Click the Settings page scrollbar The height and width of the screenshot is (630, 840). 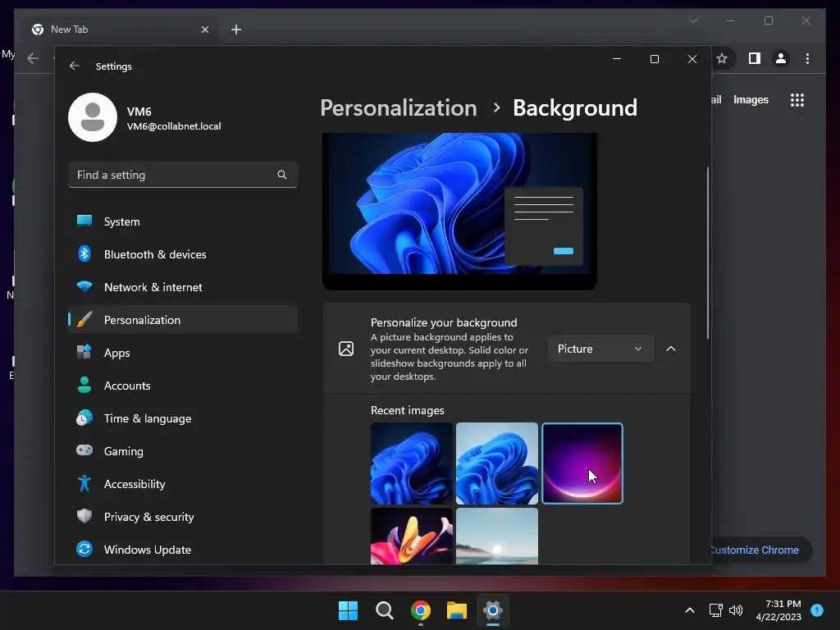pyautogui.click(x=708, y=253)
